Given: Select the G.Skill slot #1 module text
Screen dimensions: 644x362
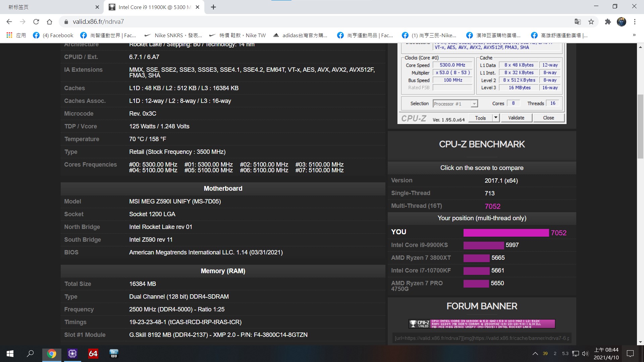Looking at the screenshot, I should point(218,335).
